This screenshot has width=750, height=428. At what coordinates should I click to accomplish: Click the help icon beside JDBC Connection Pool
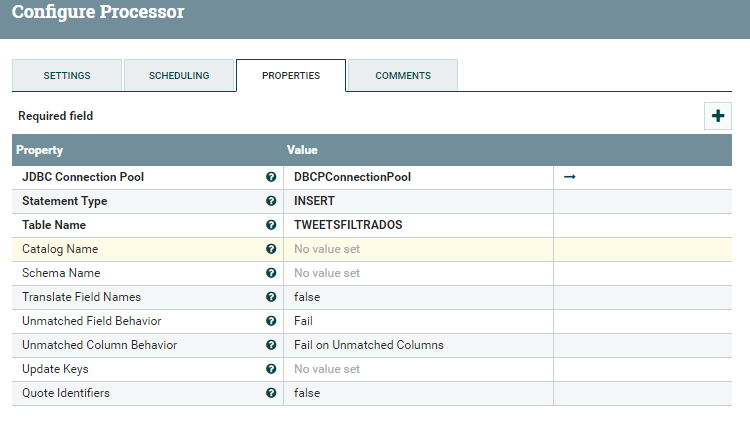[271, 177]
